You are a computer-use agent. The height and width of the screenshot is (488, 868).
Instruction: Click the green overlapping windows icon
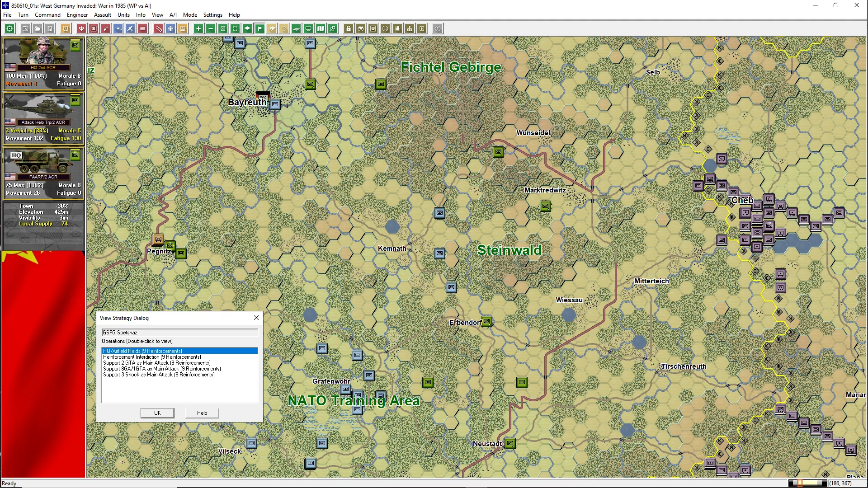click(x=333, y=28)
